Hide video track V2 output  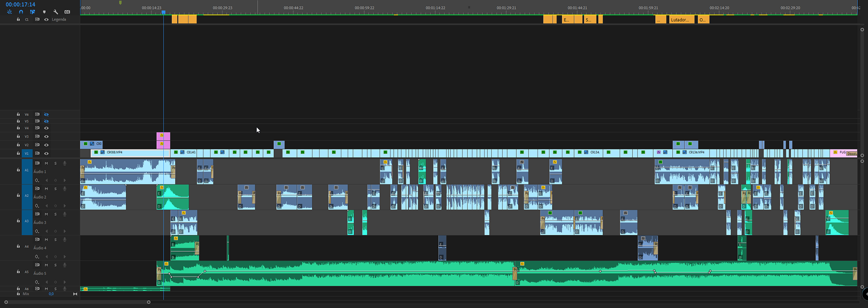pyautogui.click(x=46, y=145)
